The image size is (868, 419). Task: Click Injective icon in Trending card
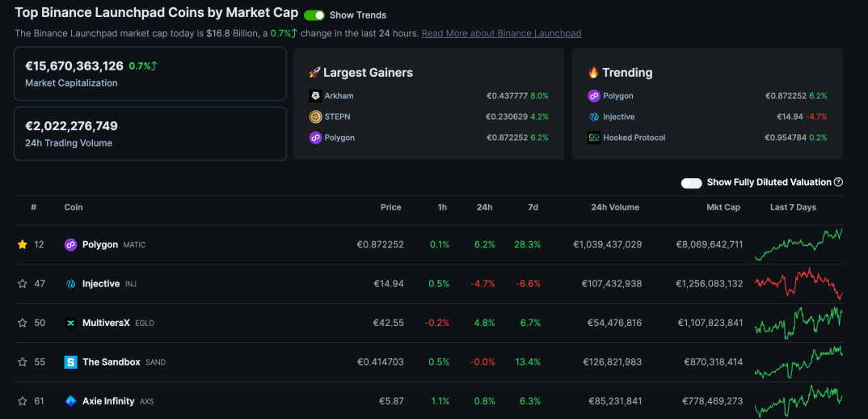[x=594, y=117]
